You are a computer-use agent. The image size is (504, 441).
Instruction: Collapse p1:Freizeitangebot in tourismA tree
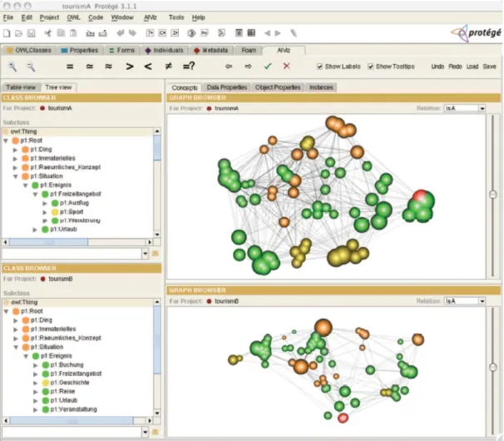click(36, 194)
